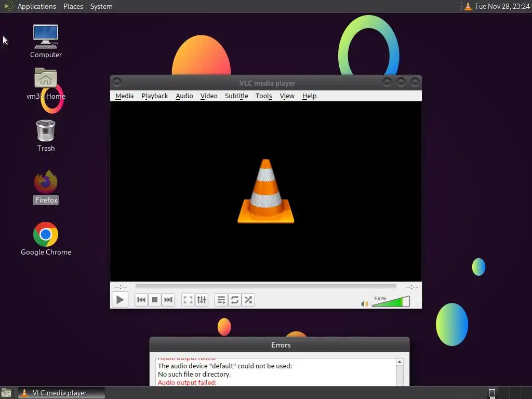
Task: Select the Trash desktop icon
Action: tap(46, 136)
